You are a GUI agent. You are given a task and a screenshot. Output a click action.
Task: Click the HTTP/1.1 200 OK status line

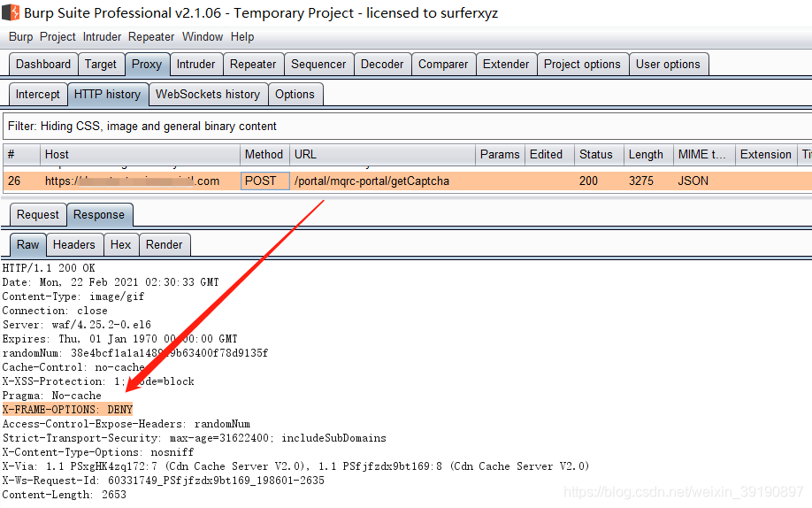(49, 268)
